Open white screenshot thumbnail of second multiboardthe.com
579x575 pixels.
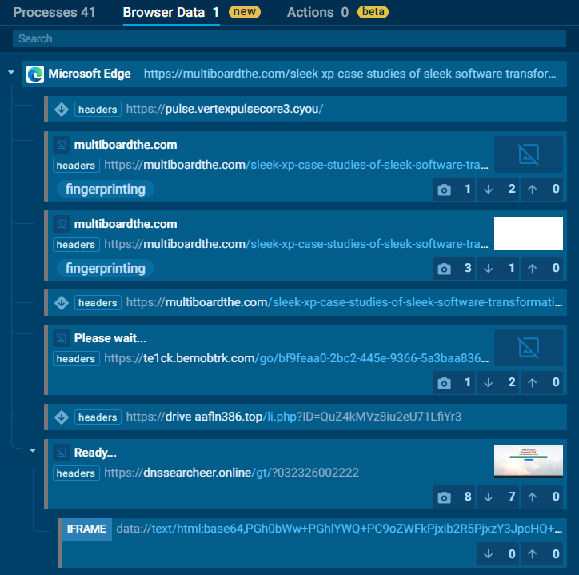pos(528,233)
